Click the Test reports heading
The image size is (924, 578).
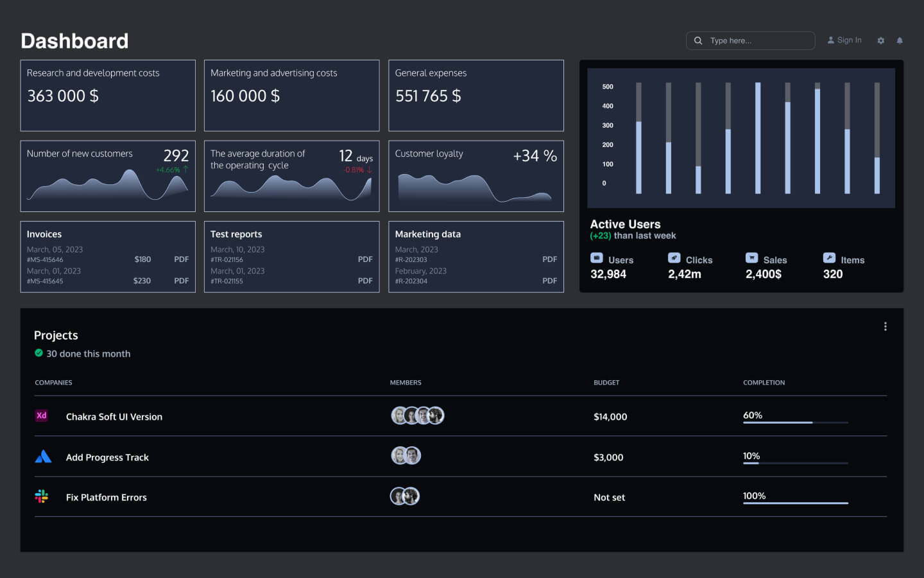click(x=236, y=234)
